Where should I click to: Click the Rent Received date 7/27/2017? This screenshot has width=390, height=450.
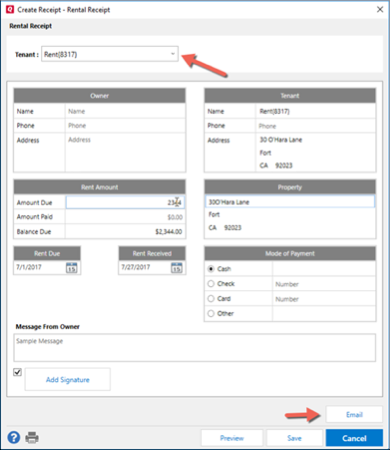coord(135,267)
